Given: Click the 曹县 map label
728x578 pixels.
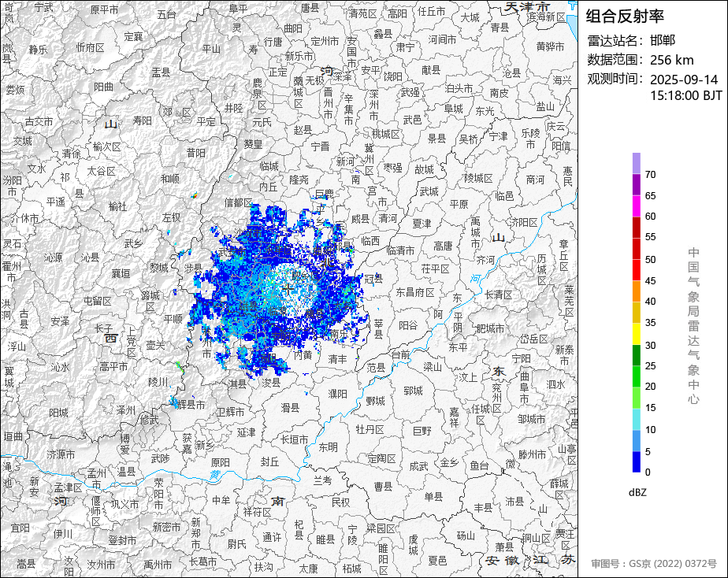Looking at the screenshot, I should click(x=384, y=487).
